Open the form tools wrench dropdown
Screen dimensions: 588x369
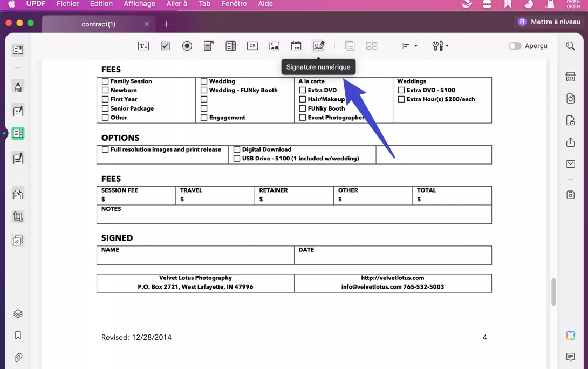coord(440,46)
